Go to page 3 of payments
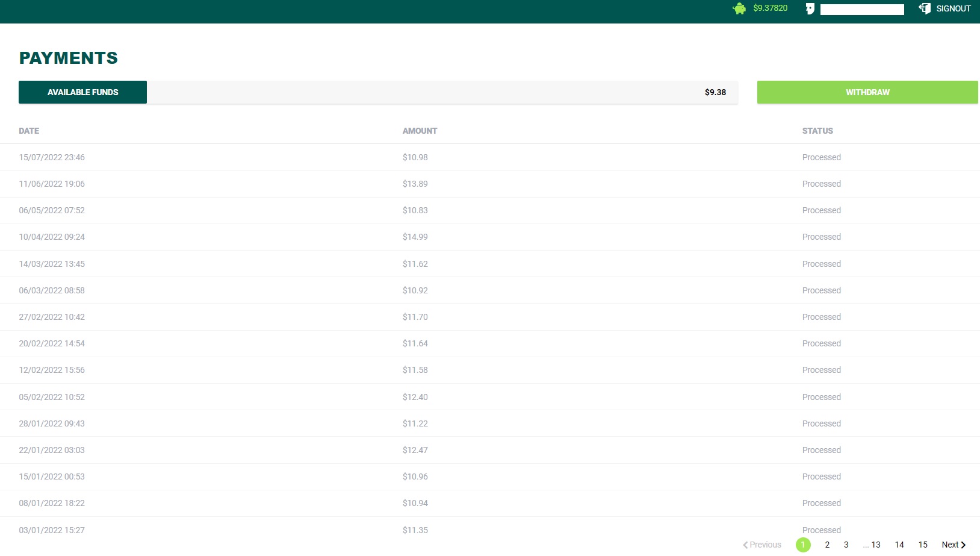Screen dimensions: 980x556 846,545
